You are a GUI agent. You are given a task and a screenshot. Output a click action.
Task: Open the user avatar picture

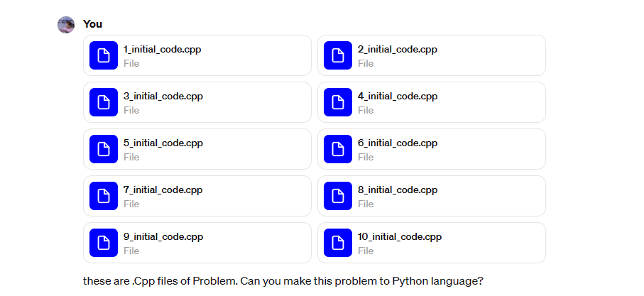tap(66, 25)
